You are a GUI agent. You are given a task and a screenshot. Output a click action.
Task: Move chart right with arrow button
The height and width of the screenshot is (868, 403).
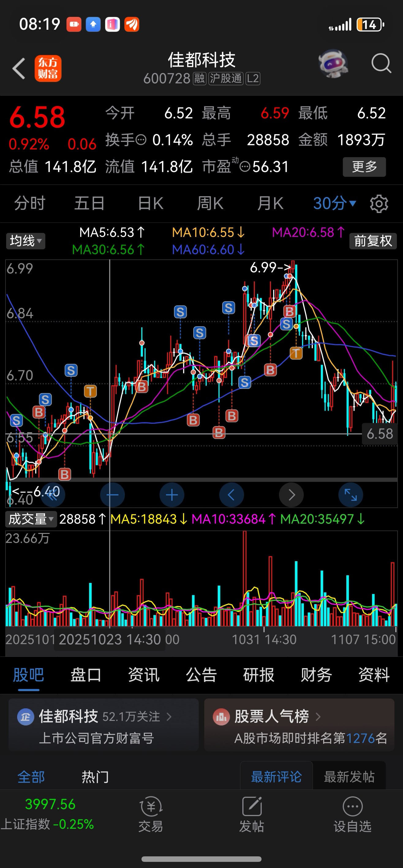coord(291,495)
